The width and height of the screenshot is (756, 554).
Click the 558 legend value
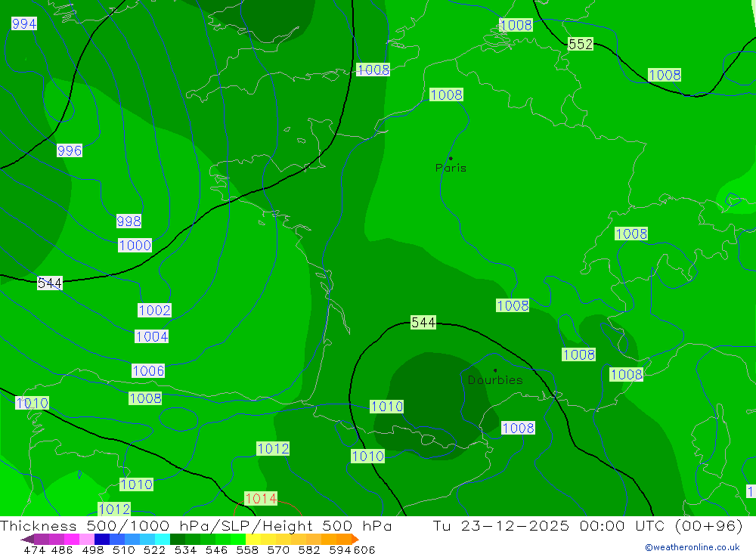click(247, 549)
